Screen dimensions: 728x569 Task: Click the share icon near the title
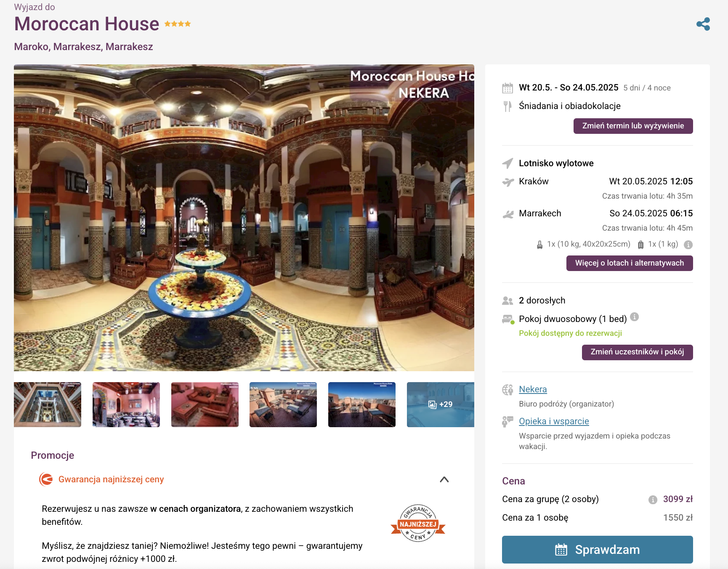click(703, 24)
